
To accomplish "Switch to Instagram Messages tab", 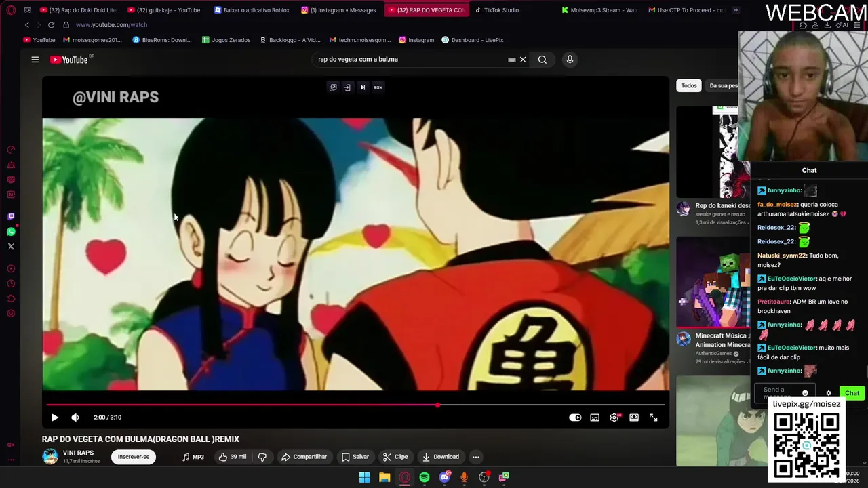I will 339,10.
